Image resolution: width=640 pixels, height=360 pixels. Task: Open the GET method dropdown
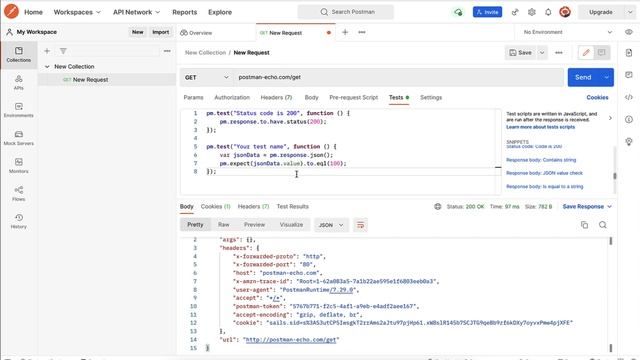(x=207, y=78)
